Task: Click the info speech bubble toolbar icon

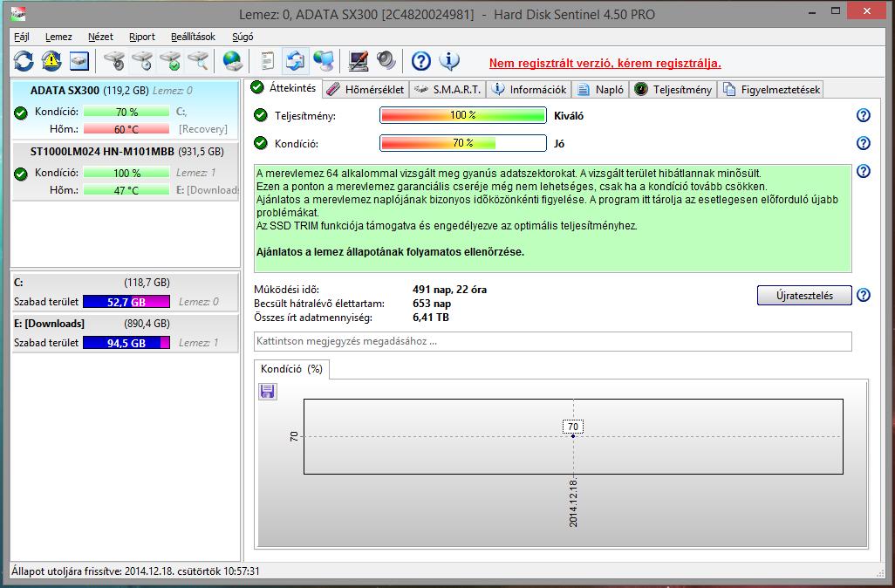Action: [449, 60]
